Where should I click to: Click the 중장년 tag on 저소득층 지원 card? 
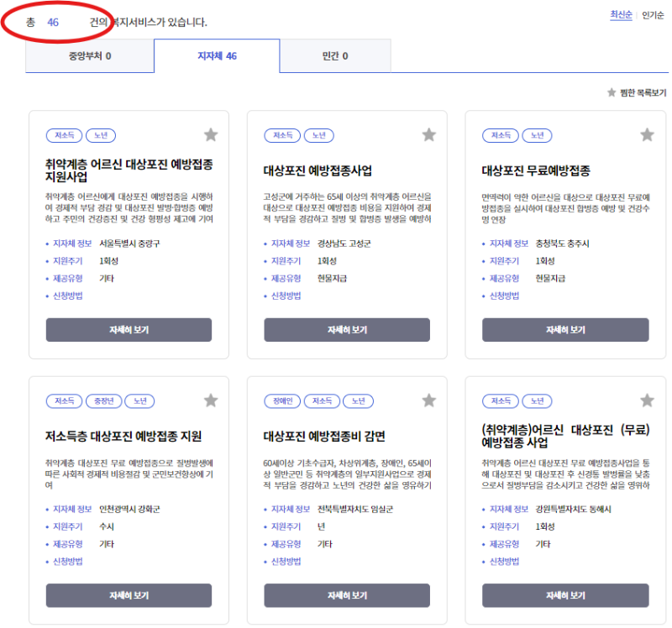click(x=102, y=401)
